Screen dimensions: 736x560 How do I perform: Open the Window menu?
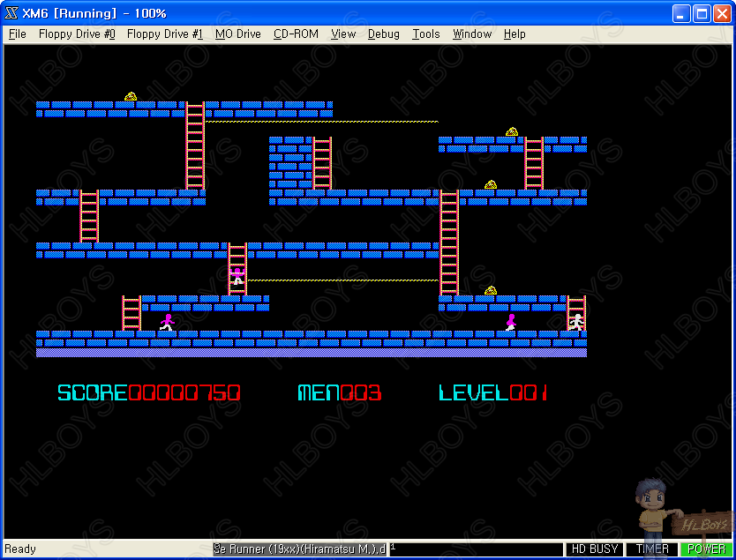coord(472,34)
